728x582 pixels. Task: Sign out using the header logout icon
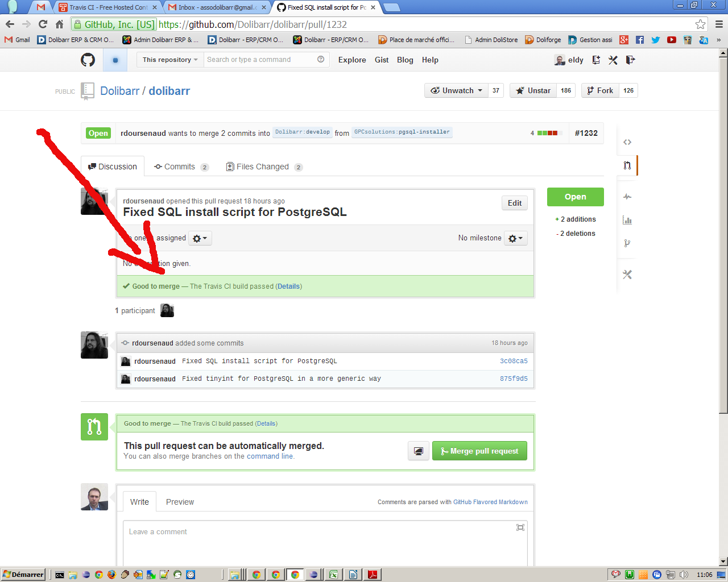pos(630,60)
